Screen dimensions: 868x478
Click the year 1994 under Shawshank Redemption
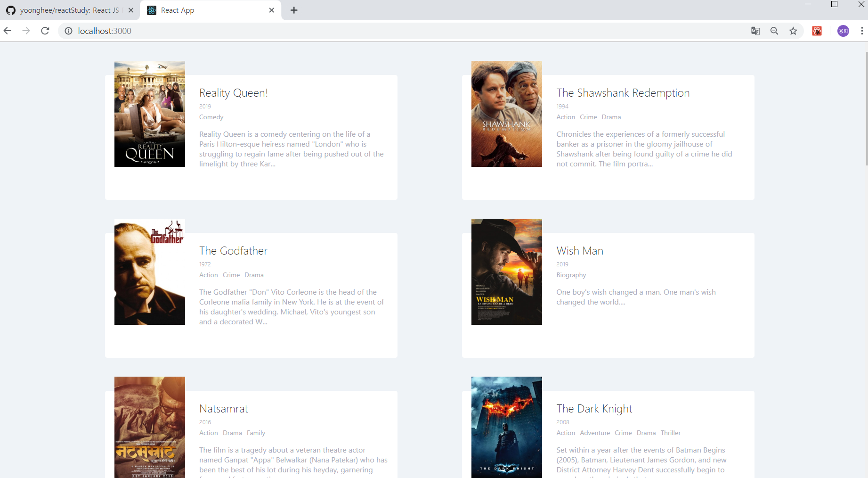562,106
